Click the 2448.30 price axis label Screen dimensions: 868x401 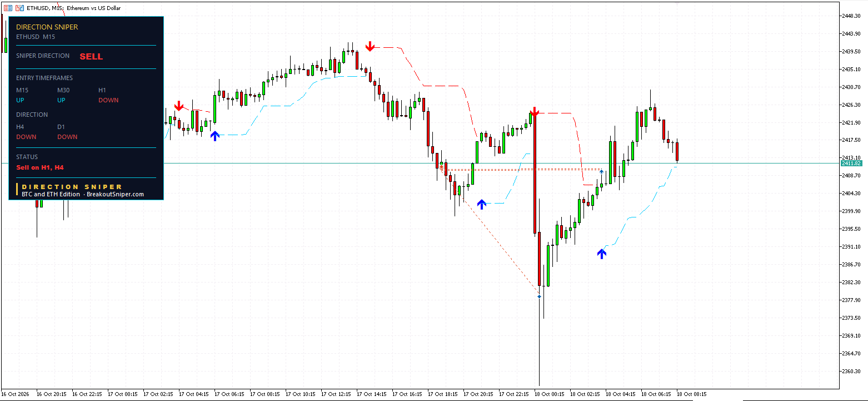click(x=852, y=16)
